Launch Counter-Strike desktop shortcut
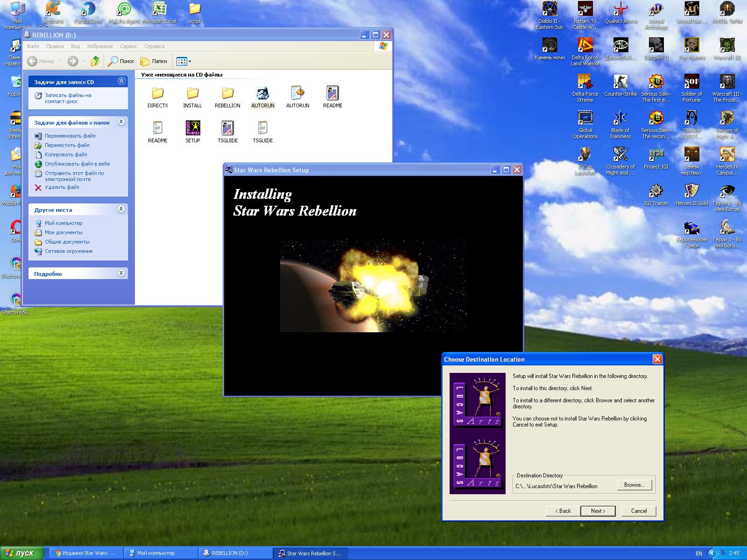The height and width of the screenshot is (560, 747). click(x=620, y=83)
